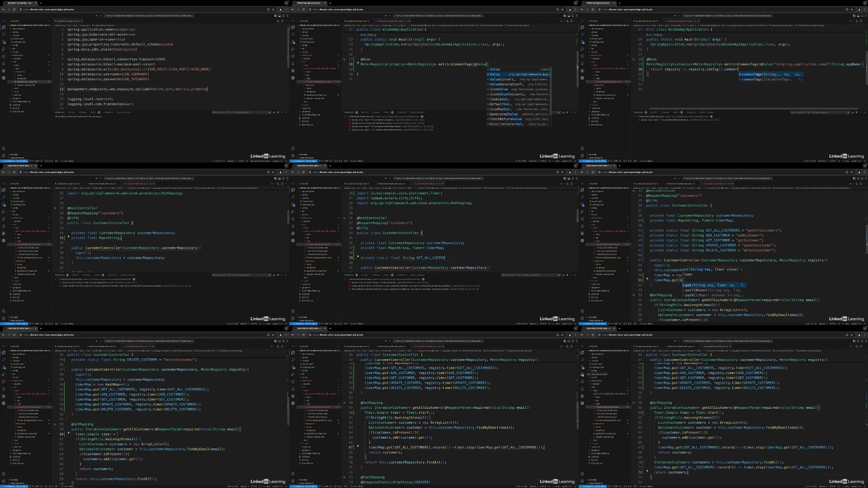Click bookmark star in the @Value suggestions frame
Screen dimensions: 868x488
tap(562, 10)
